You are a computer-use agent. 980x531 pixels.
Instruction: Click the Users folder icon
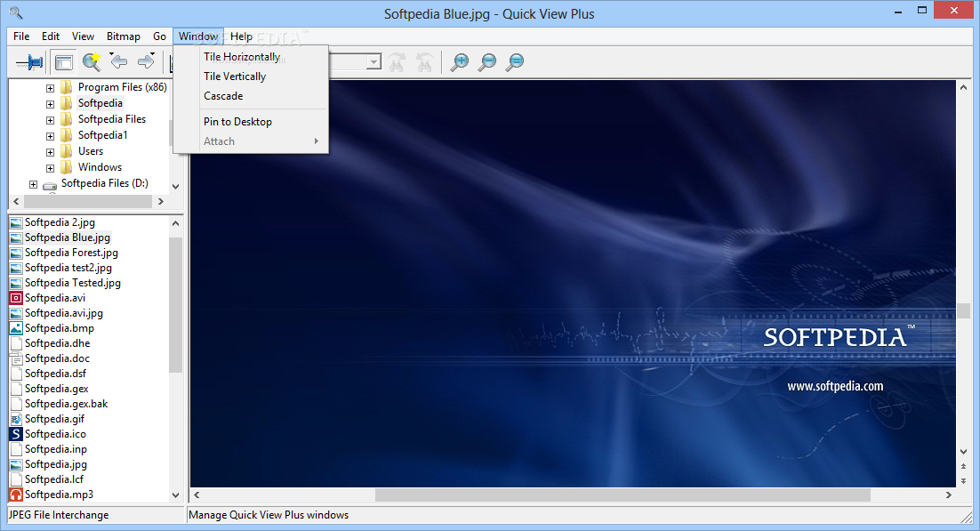[67, 151]
